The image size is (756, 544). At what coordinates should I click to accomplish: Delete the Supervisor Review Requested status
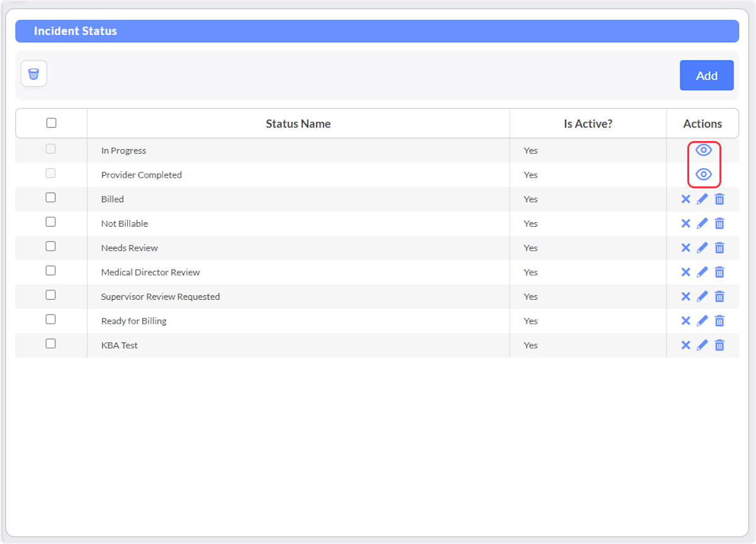[x=719, y=297]
